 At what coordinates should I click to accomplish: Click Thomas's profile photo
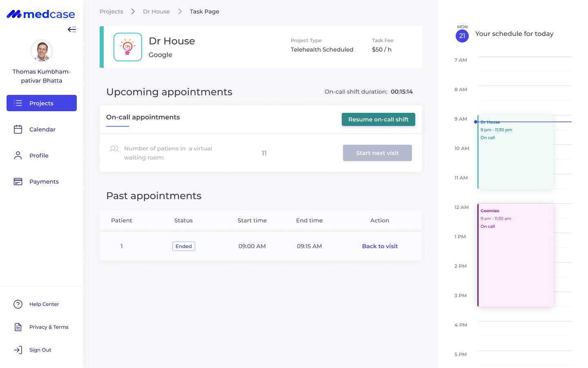coord(42,51)
